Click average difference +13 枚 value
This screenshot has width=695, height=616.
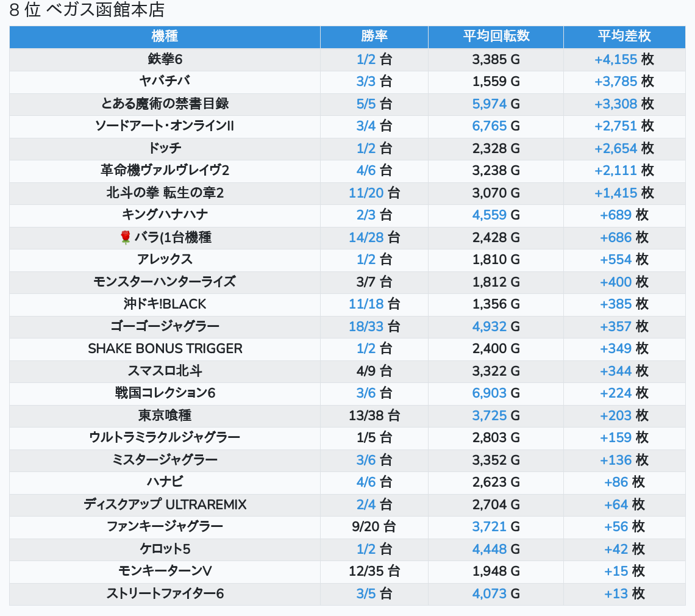point(624,594)
